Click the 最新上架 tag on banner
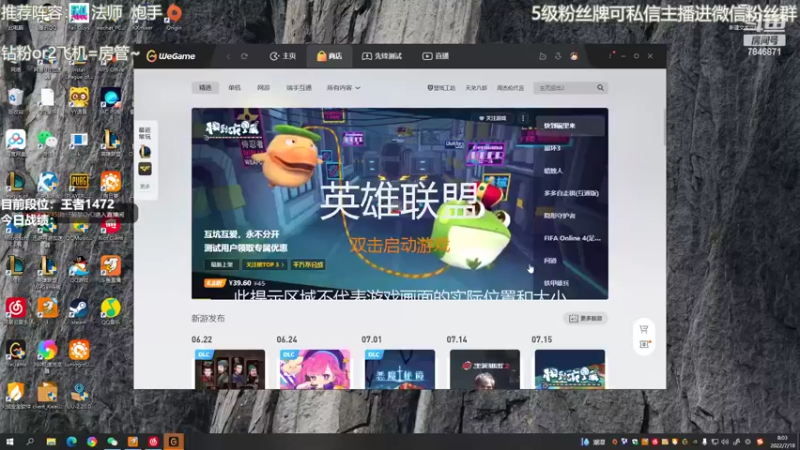800x450 pixels. (x=222, y=265)
